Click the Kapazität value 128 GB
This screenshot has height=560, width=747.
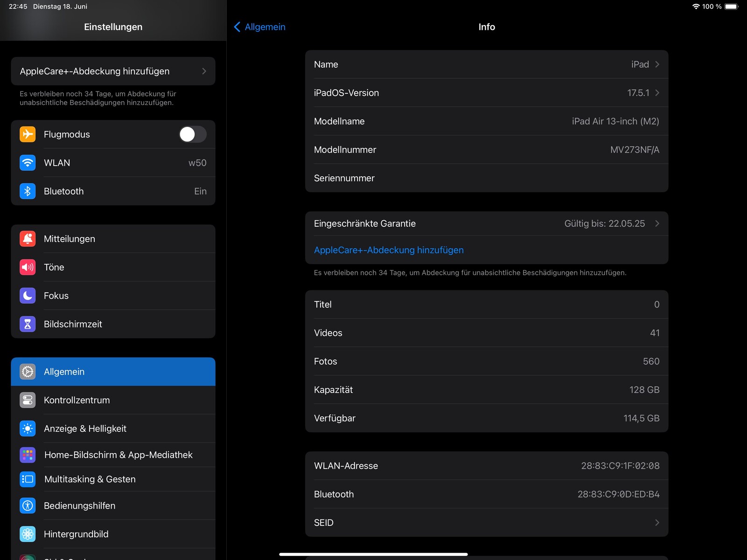click(x=644, y=390)
